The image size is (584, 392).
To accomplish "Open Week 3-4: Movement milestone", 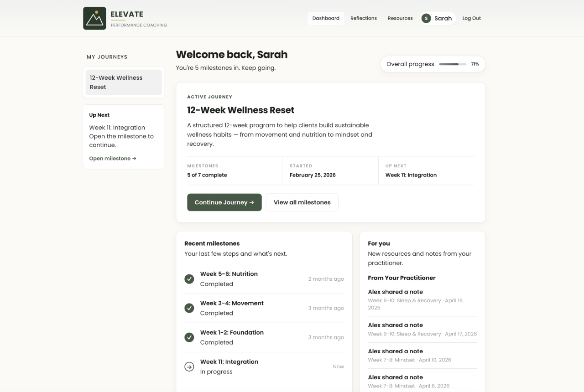I will click(x=264, y=308).
